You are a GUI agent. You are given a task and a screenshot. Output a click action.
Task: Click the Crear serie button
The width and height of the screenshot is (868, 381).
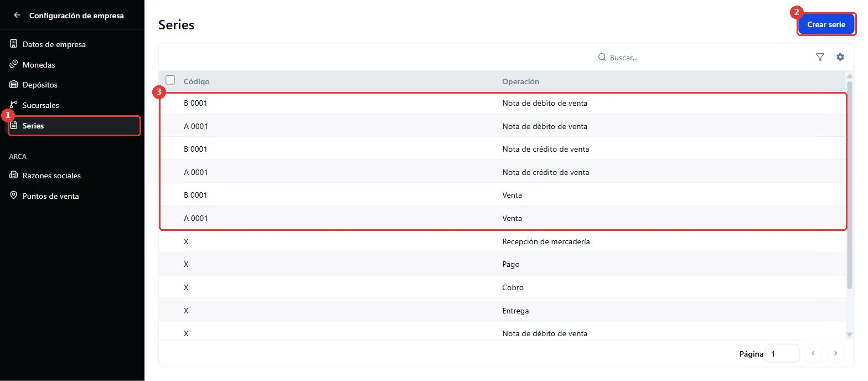[826, 24]
